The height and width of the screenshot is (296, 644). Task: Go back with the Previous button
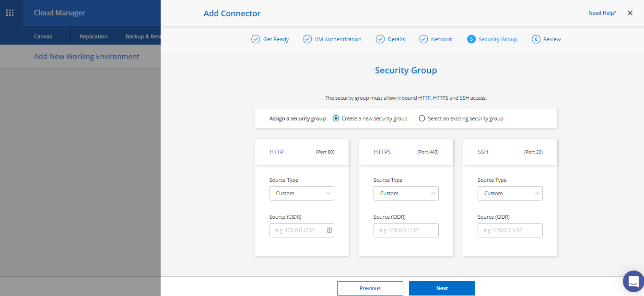coord(370,288)
